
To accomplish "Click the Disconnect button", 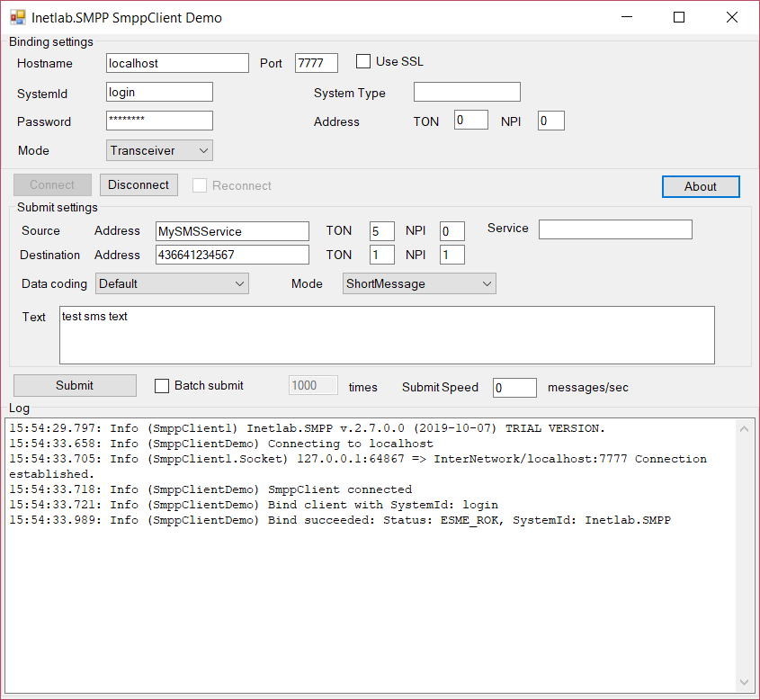I will [x=139, y=185].
